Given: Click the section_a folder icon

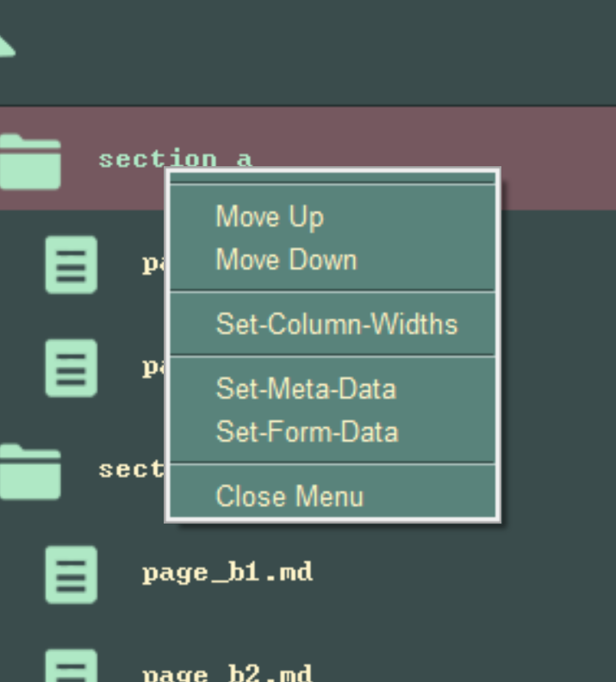Looking at the screenshot, I should 30,162.
